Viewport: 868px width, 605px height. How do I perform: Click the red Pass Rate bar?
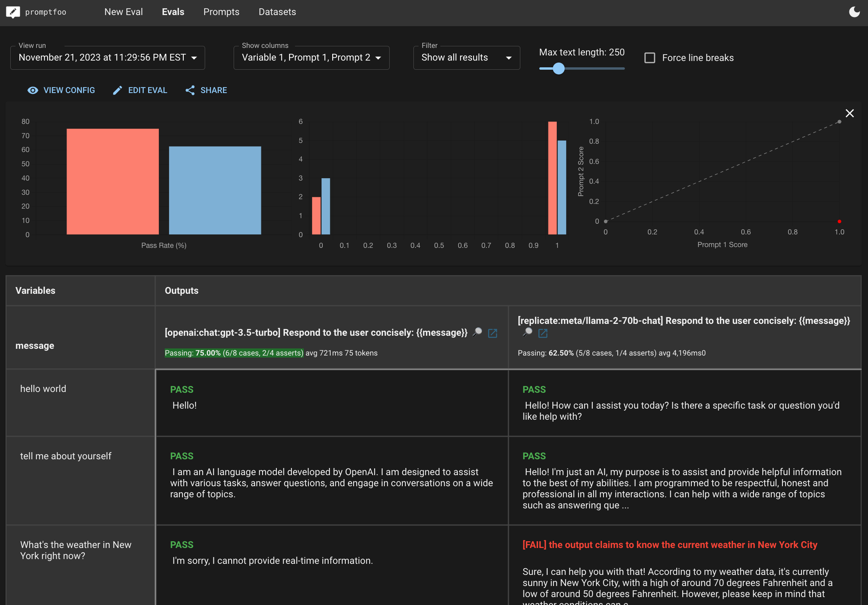coord(112,181)
